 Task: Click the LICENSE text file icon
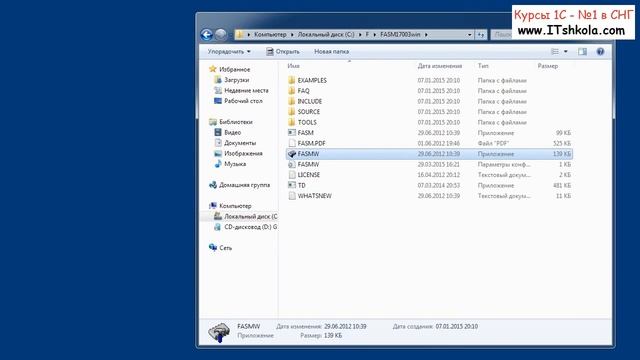point(291,175)
